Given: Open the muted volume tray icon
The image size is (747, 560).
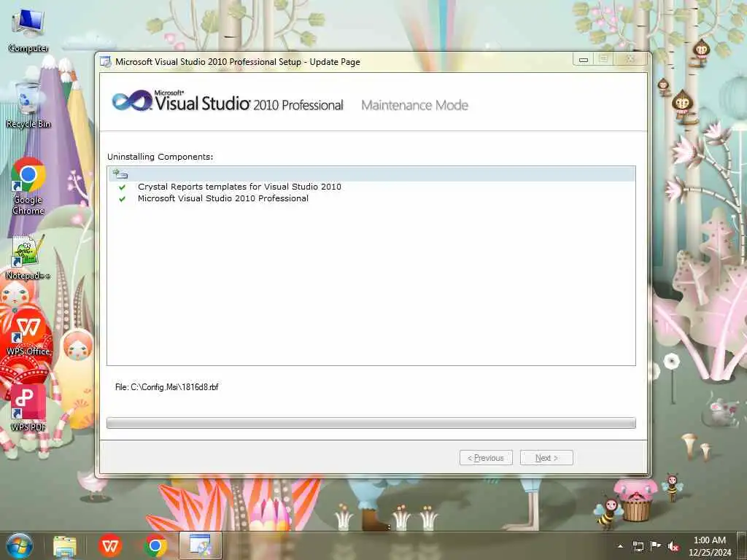Looking at the screenshot, I should [673, 547].
